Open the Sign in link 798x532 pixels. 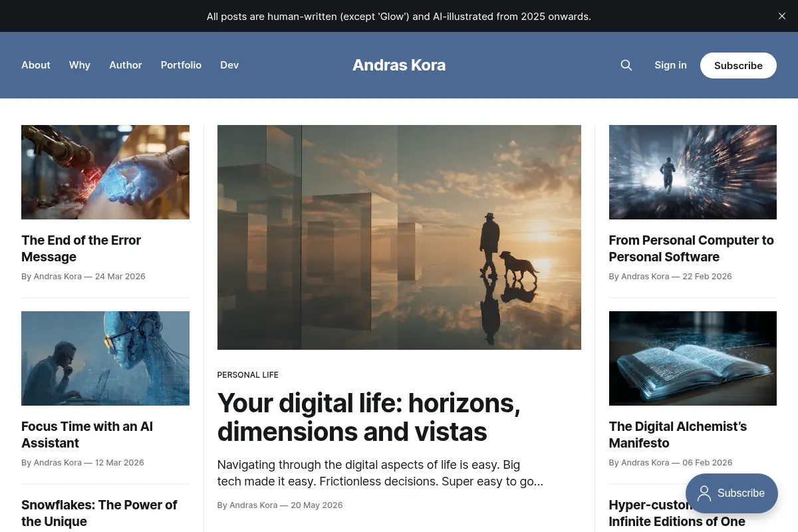click(x=670, y=65)
